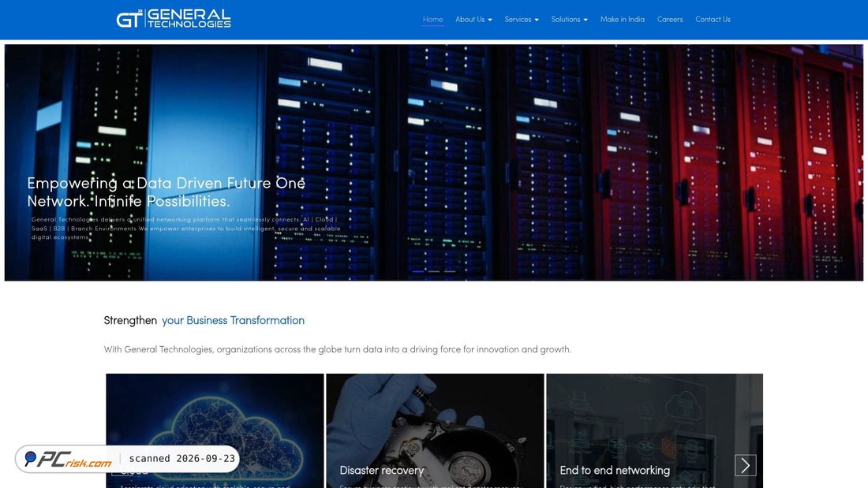Click the next arrow on services carousel
This screenshot has height=488, width=868.
click(x=745, y=465)
